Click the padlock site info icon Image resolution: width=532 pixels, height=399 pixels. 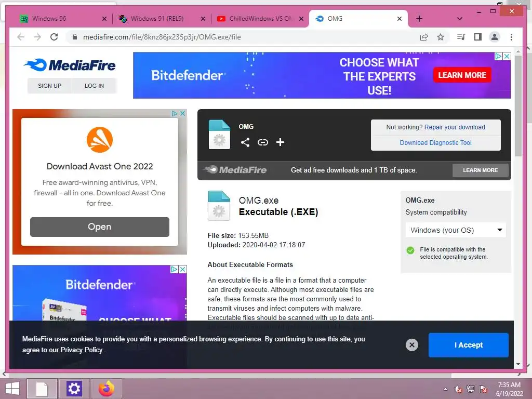[x=75, y=37]
